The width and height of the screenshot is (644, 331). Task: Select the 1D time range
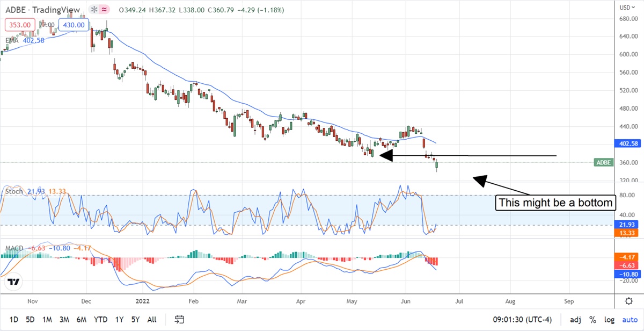point(14,320)
